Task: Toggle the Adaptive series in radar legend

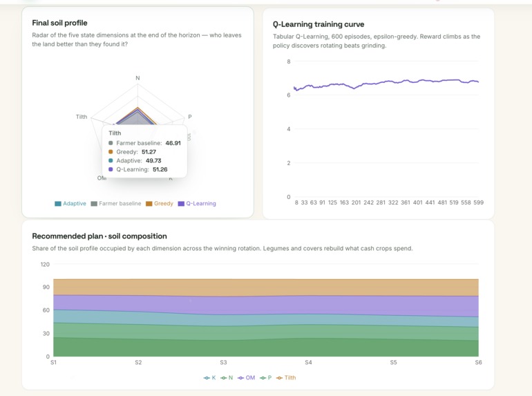Action: [70, 204]
